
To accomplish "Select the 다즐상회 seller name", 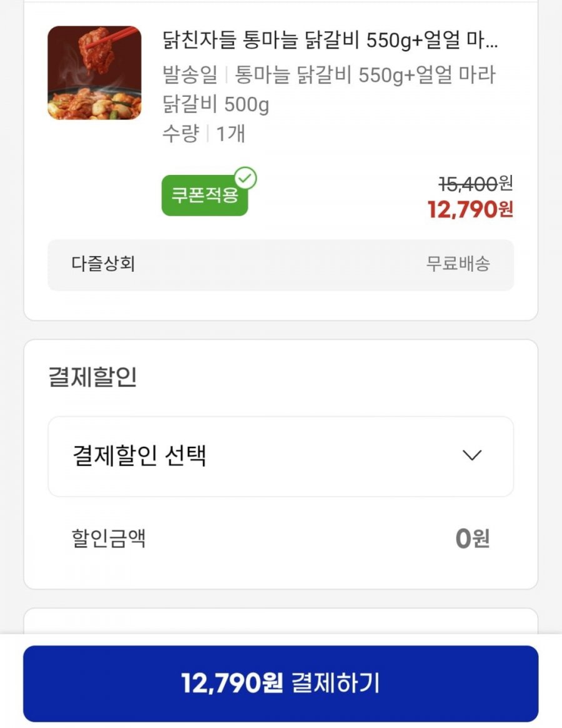I will point(103,264).
